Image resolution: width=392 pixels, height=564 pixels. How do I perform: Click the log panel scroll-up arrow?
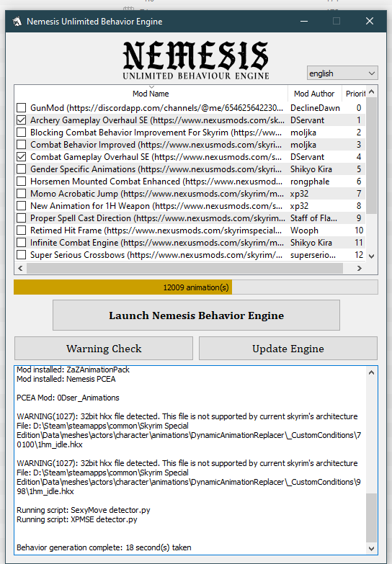pyautogui.click(x=372, y=372)
